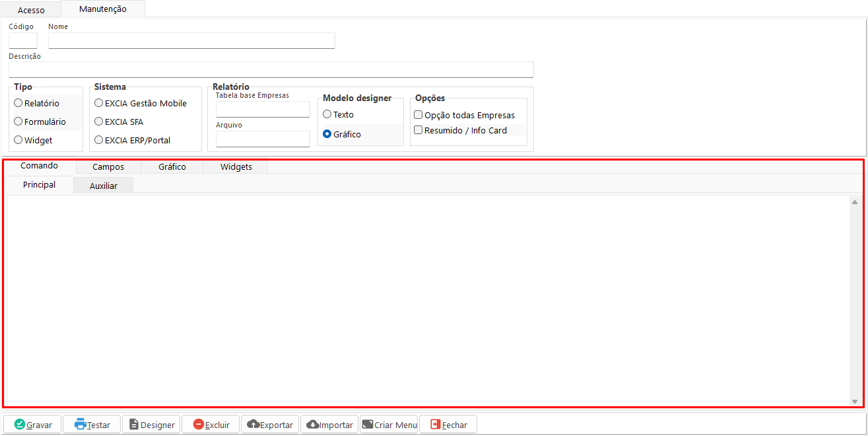Open Designer via its document icon
This screenshot has width=868, height=436.
(x=134, y=425)
